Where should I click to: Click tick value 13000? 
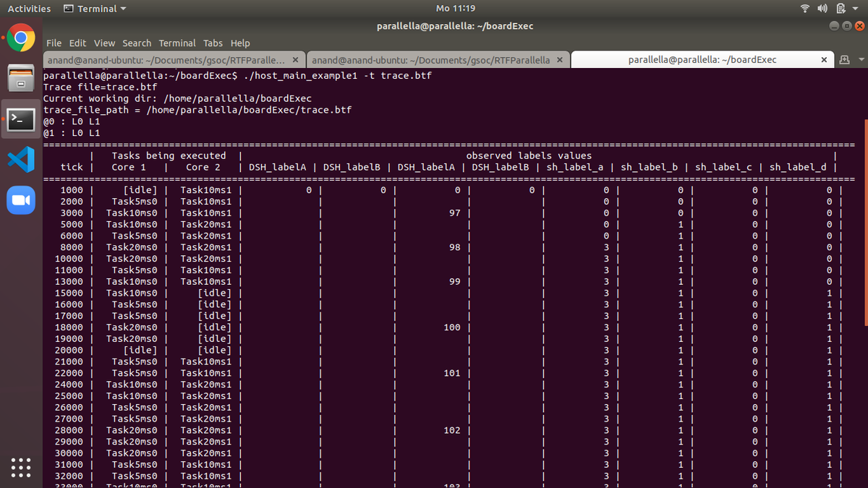(69, 281)
